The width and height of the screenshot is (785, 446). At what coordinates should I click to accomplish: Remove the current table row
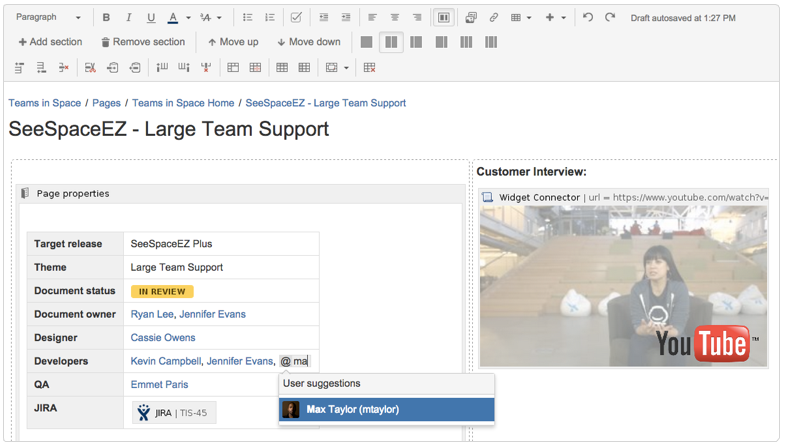tap(64, 68)
